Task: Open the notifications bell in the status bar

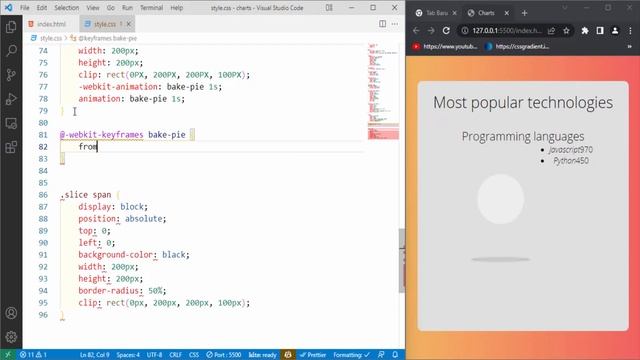Action: point(395,355)
